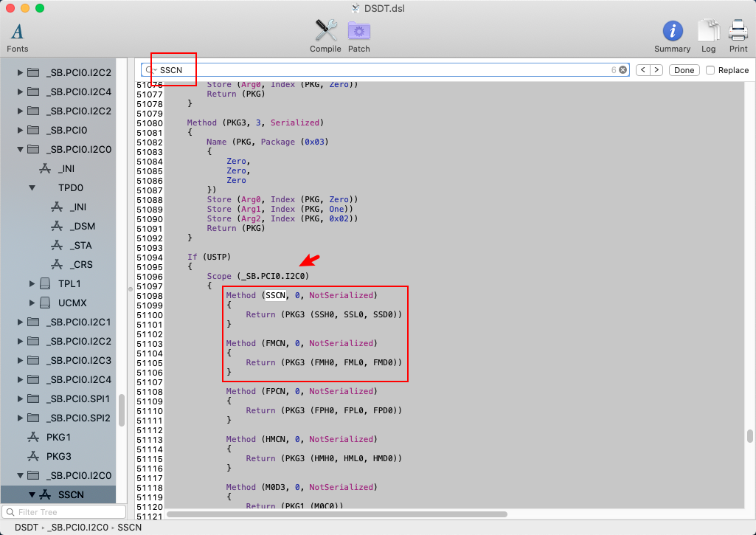This screenshot has height=535, width=756.
Task: Click the "Name (PKG, Package (0x03)" line
Action: [268, 142]
